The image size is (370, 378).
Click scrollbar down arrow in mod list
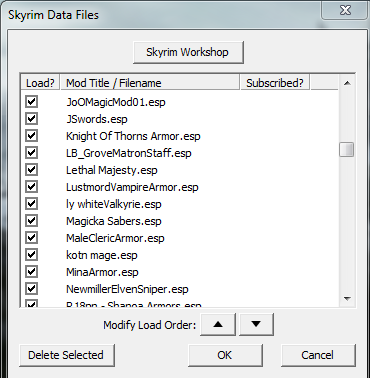(x=347, y=298)
